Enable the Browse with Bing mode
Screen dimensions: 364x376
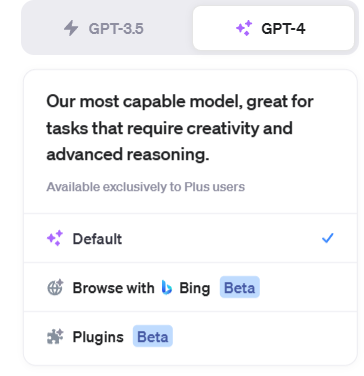click(190, 287)
